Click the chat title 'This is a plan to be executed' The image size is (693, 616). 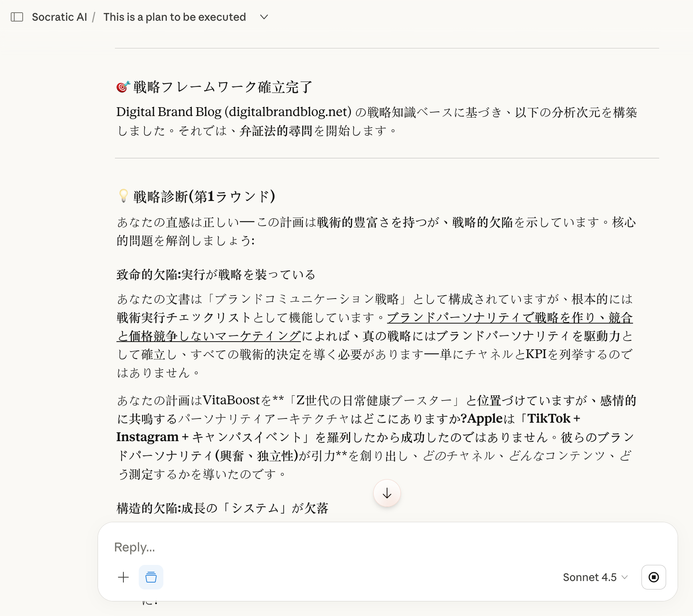click(x=174, y=17)
